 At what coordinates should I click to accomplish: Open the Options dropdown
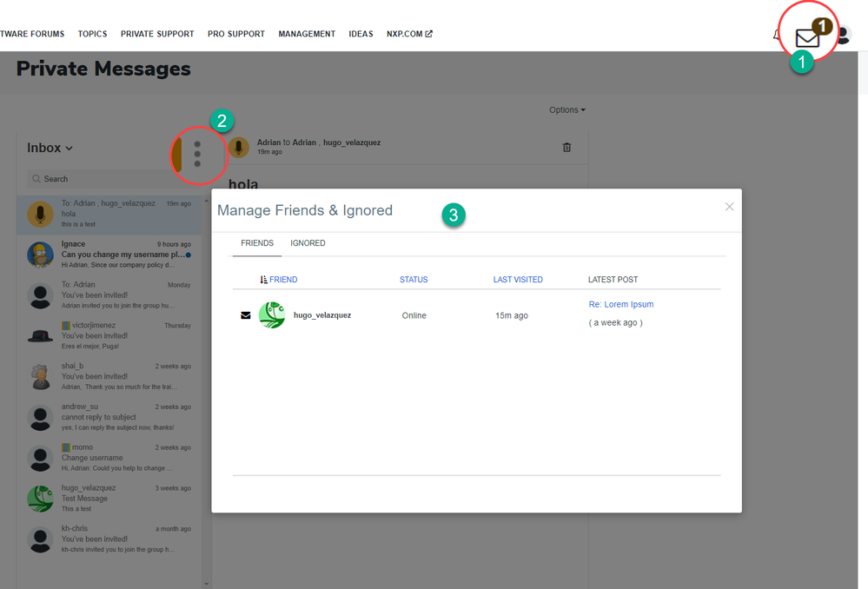tap(567, 109)
